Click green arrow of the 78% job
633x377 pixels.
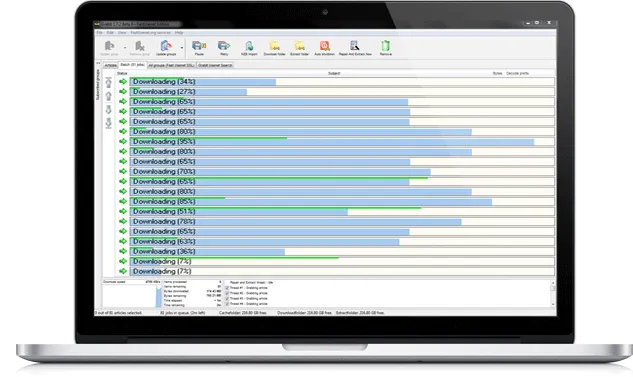pyautogui.click(x=123, y=222)
